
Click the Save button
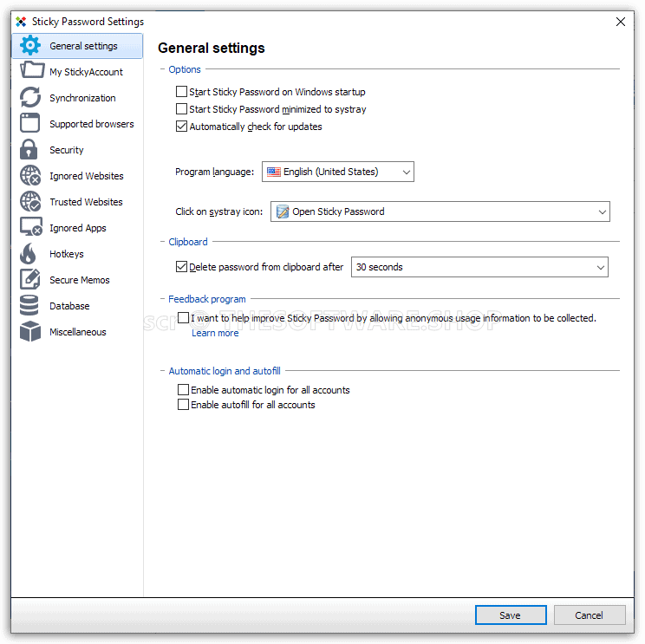(511, 615)
